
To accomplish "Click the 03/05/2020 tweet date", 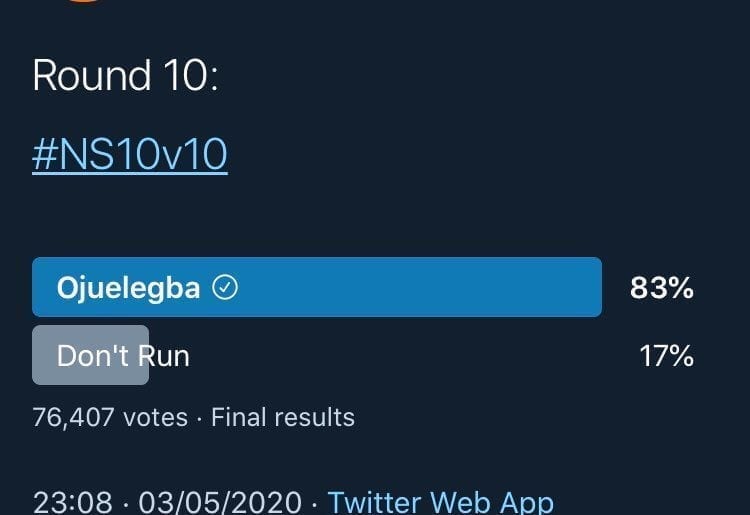I will pos(220,501).
